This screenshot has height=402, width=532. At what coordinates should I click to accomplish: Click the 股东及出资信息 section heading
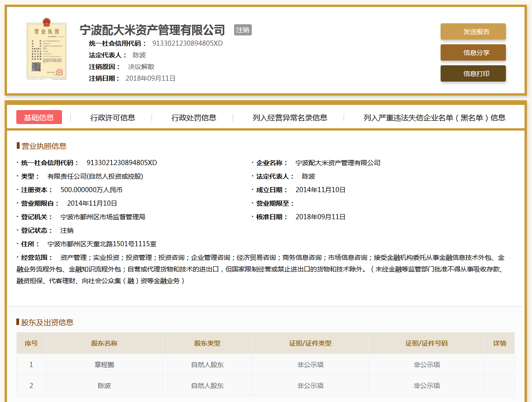point(47,322)
